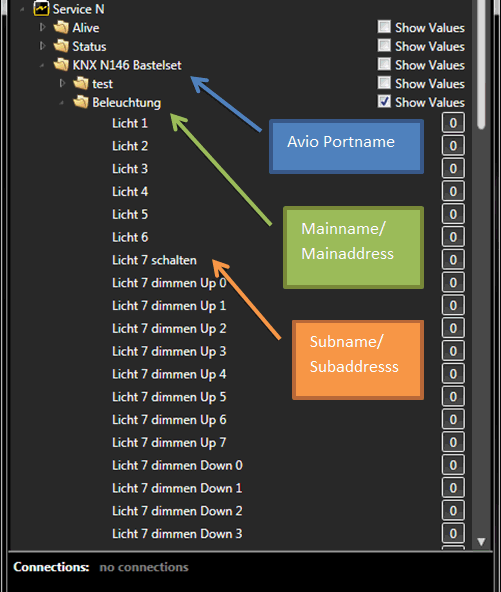Image resolution: width=501 pixels, height=592 pixels.
Task: Enable Show Values for Status
Action: (384, 45)
